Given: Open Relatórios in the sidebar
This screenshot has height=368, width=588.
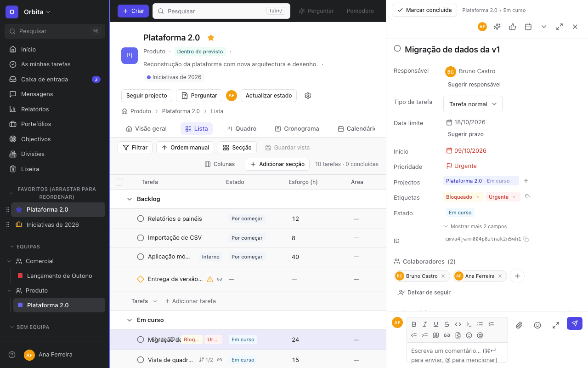Looking at the screenshot, I should [55, 109].
